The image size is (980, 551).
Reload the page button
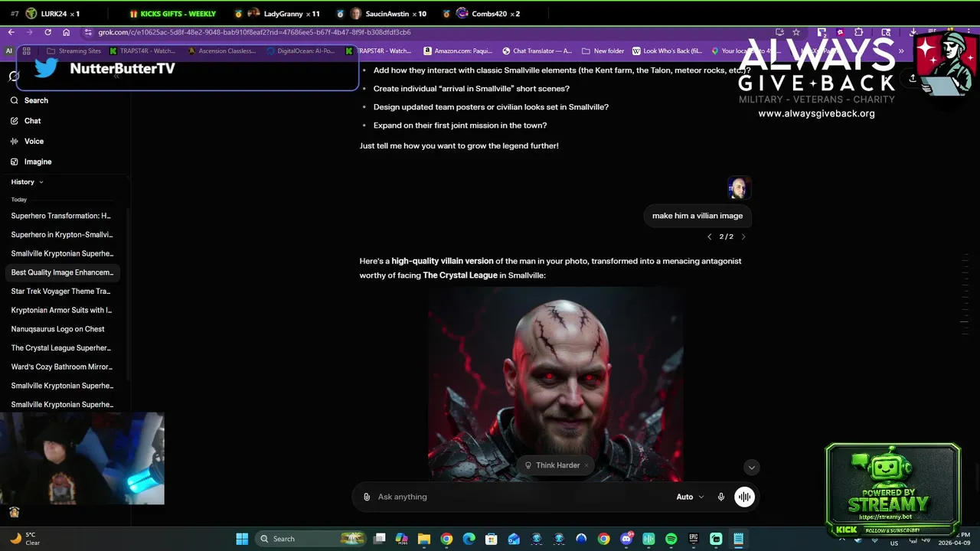pos(47,32)
